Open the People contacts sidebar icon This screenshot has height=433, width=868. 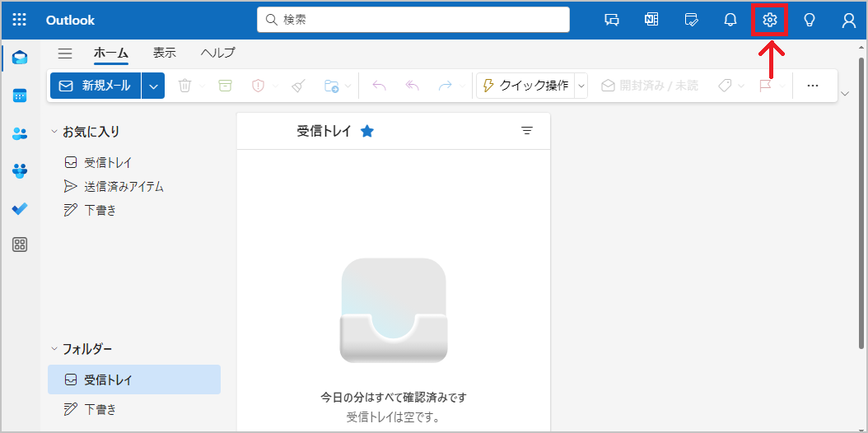[20, 133]
